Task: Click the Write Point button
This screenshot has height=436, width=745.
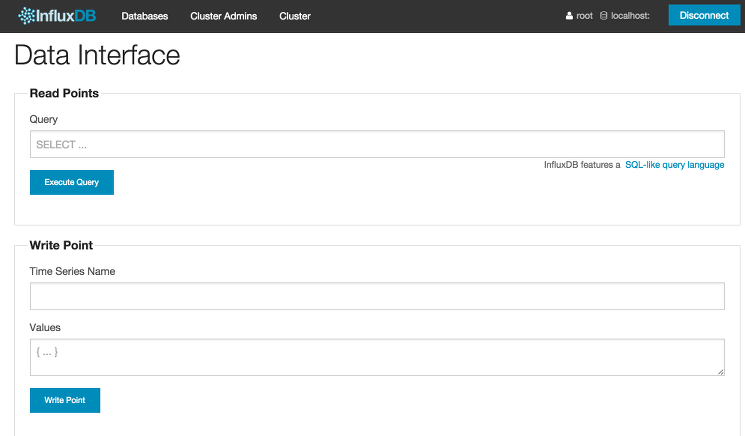Action: click(x=65, y=400)
